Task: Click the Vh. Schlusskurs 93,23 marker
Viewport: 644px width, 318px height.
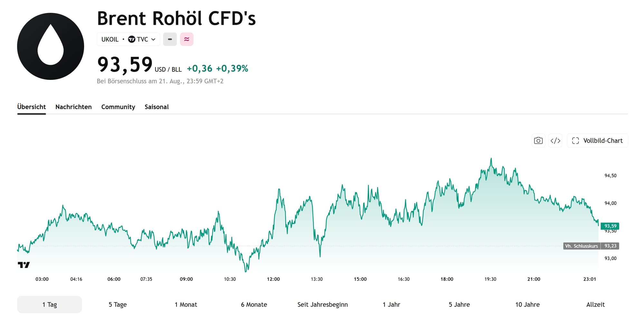Action: (591, 246)
